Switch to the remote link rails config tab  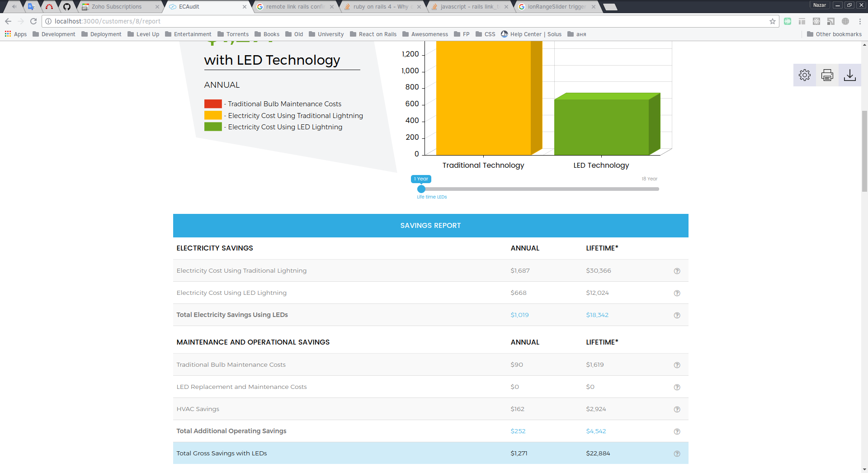point(295,7)
